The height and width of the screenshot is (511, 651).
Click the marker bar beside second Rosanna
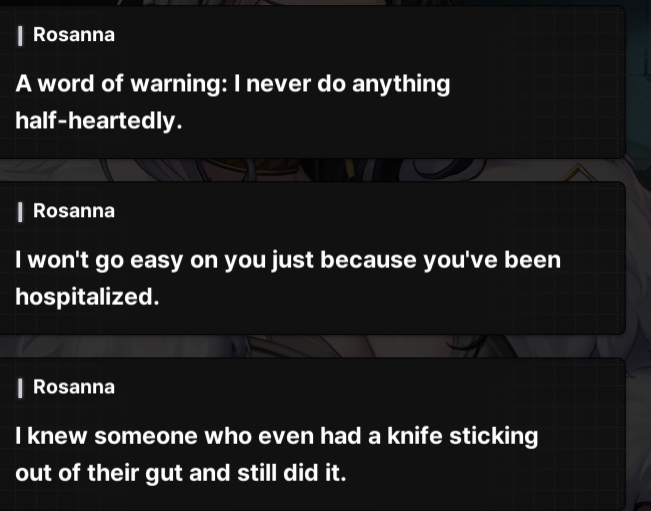20,212
